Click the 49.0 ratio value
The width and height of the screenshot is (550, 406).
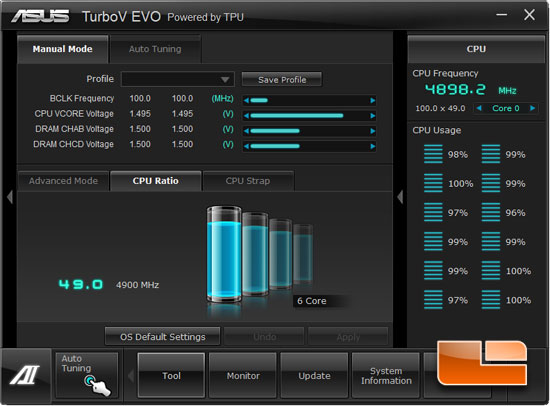tap(81, 284)
